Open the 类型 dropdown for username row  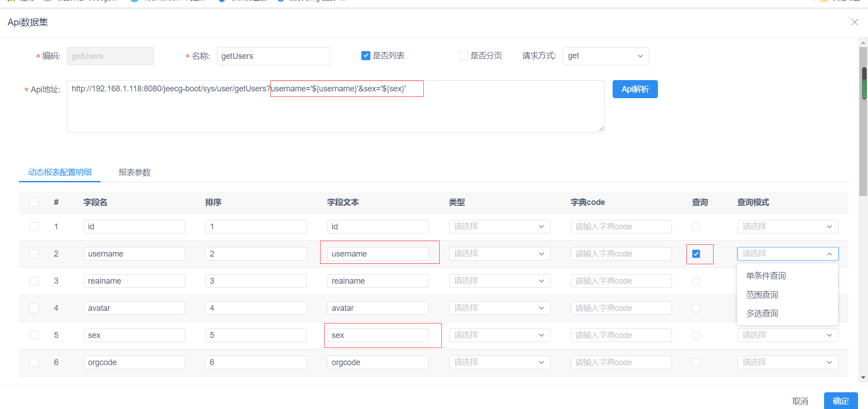click(x=499, y=254)
